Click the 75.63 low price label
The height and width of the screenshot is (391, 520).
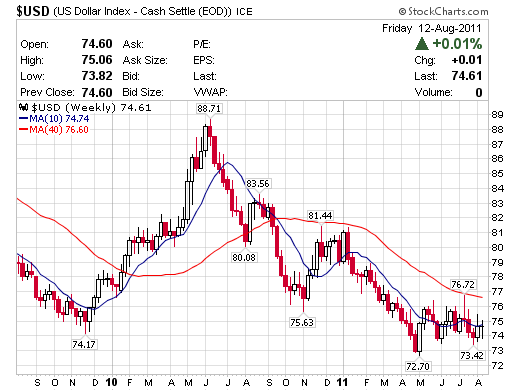(x=302, y=322)
